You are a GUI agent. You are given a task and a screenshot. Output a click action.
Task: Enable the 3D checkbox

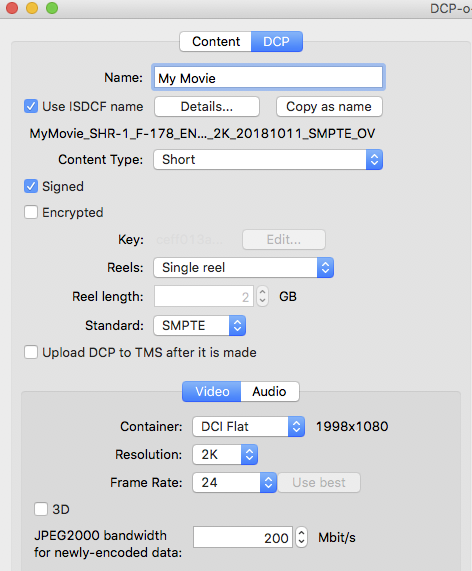41,509
